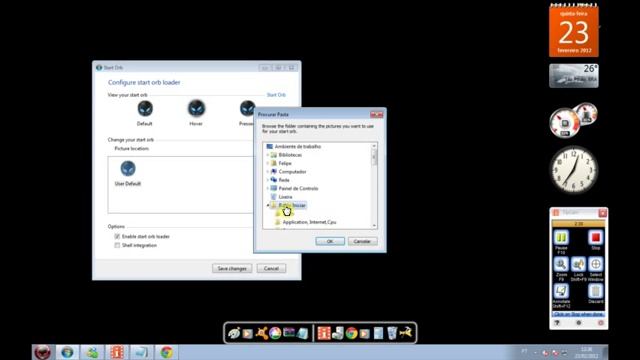Click Select Window crosshair icon in recorder
Viewport: 640px width, 360px height.
596,264
